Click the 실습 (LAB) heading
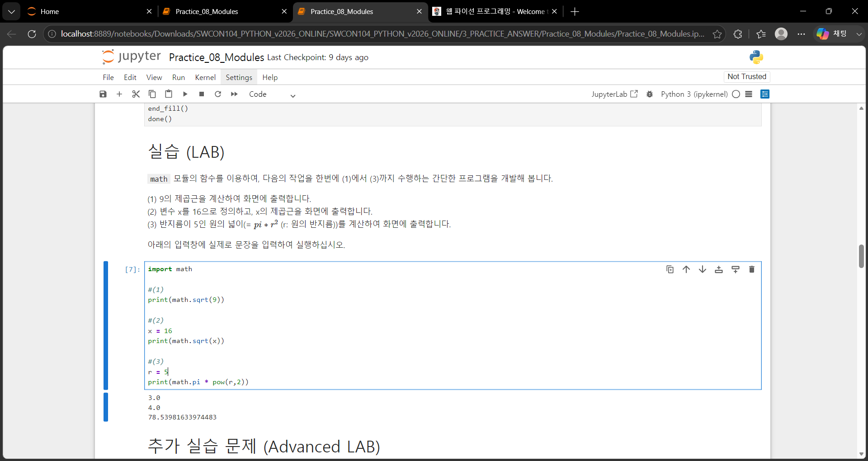 [186, 152]
